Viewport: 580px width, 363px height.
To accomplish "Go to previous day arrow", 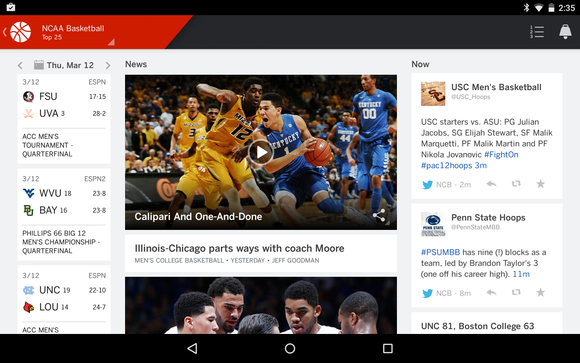I will click(20, 65).
